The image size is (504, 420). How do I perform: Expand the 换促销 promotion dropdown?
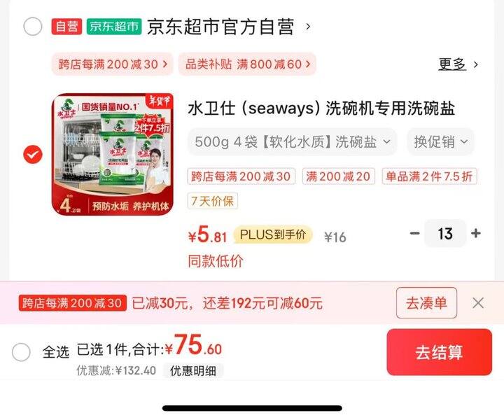click(441, 141)
